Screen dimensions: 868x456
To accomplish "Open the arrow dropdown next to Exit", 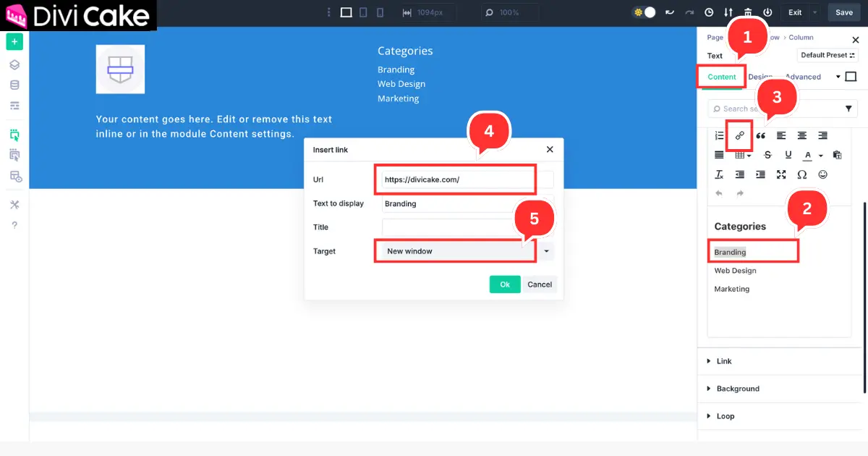I will pyautogui.click(x=815, y=12).
